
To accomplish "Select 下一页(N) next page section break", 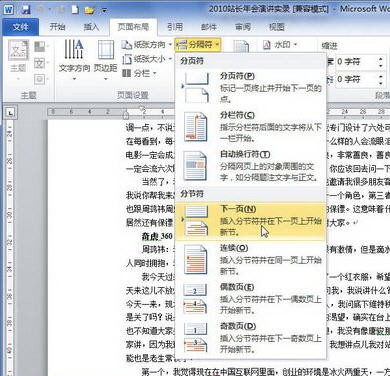I will coord(250,220).
